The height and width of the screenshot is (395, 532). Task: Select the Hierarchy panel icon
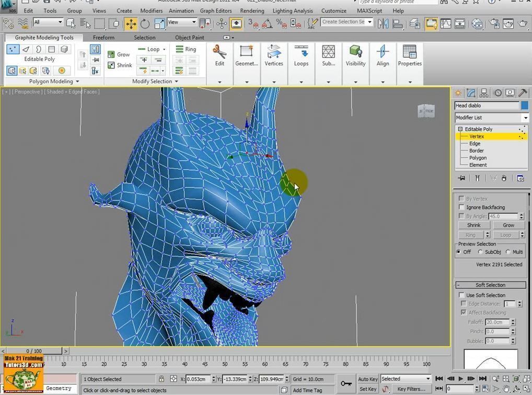coord(484,92)
